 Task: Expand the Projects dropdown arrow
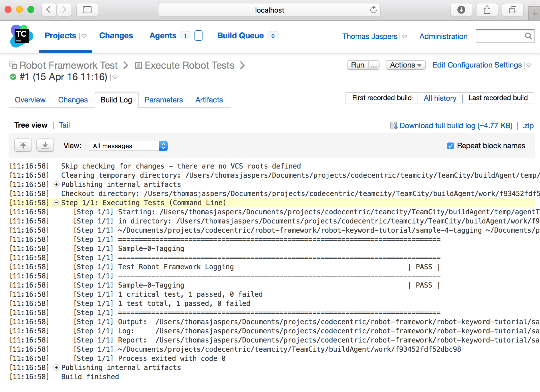84,36
